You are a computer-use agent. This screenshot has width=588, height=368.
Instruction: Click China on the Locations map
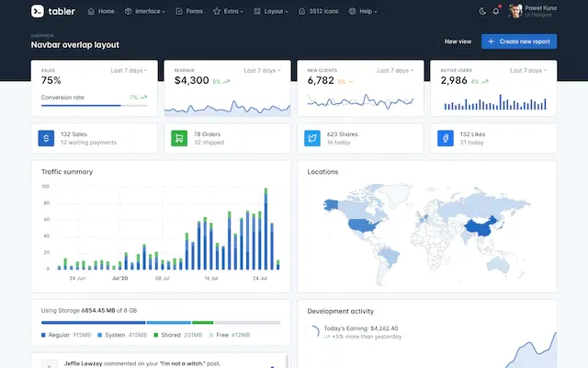pos(480,226)
